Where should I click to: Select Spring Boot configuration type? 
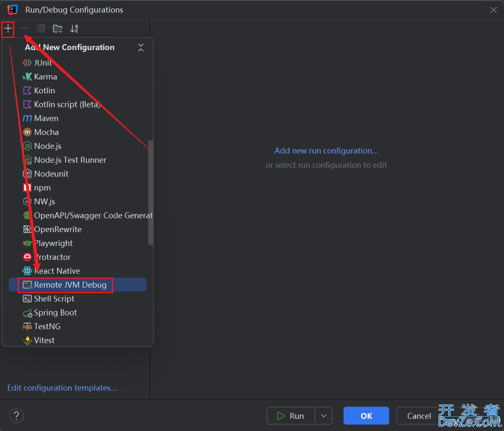[x=55, y=312]
